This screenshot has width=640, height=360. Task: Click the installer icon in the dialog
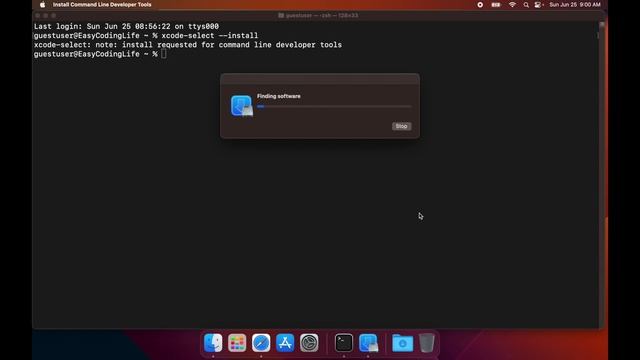242,106
